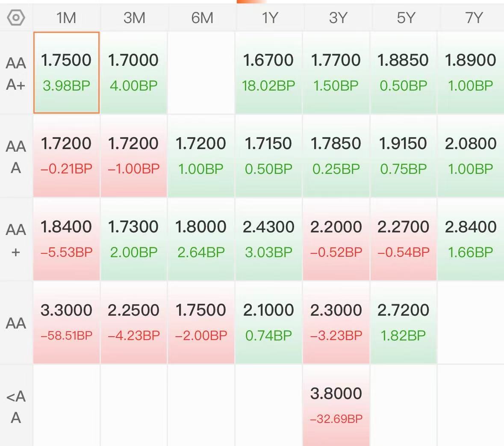Select AA+ 1Y cell with 2.4300
Screen dimensions: 504x446
coord(269,239)
